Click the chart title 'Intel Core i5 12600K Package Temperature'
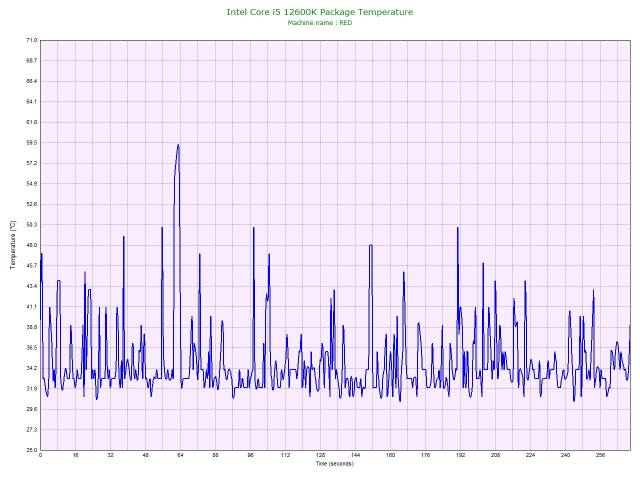This screenshot has width=640, height=480. (x=319, y=12)
